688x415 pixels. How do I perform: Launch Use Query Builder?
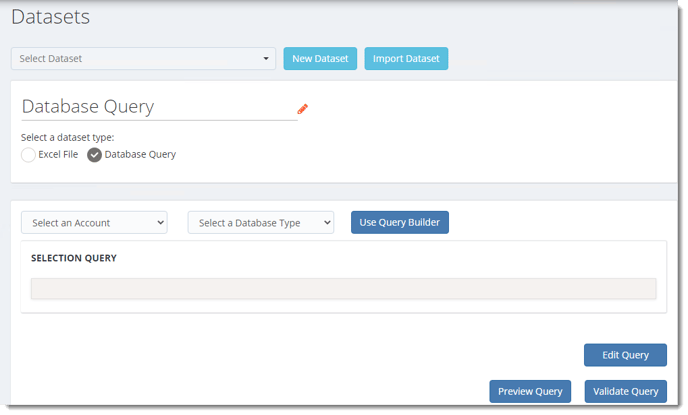coord(400,222)
